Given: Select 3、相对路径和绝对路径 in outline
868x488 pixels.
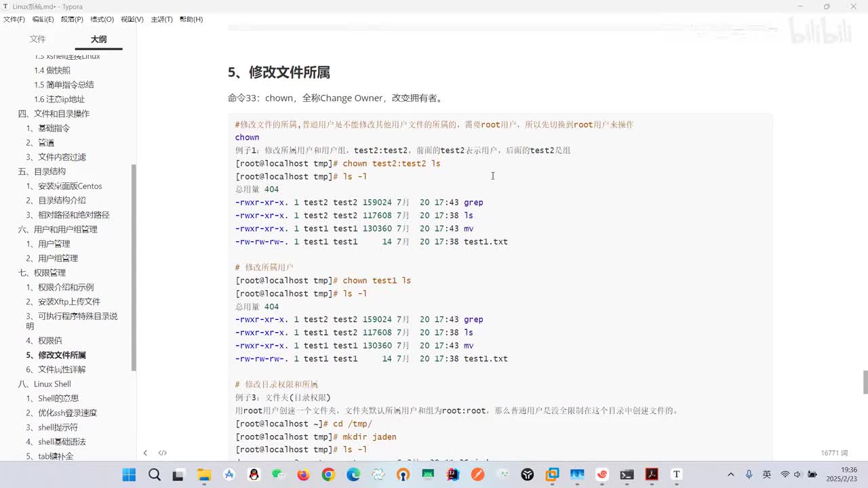Looking at the screenshot, I should [x=68, y=215].
